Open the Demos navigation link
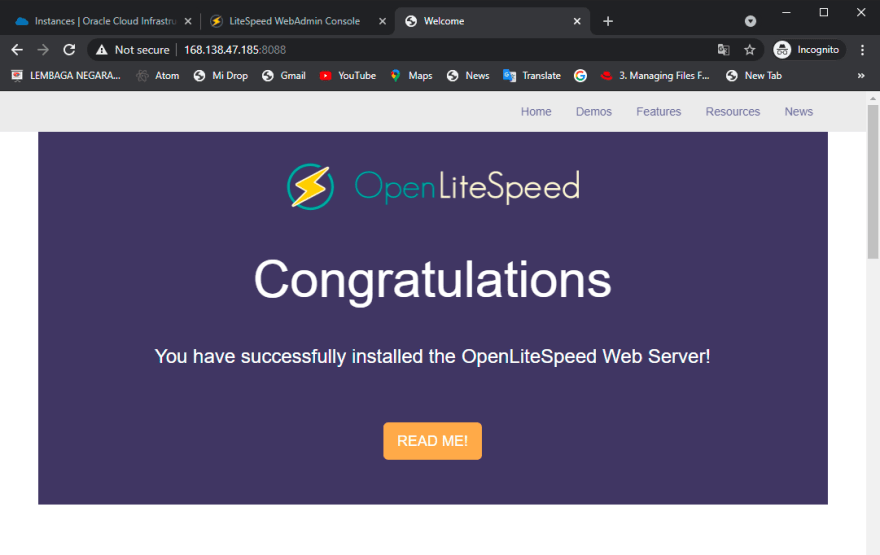 pos(594,112)
